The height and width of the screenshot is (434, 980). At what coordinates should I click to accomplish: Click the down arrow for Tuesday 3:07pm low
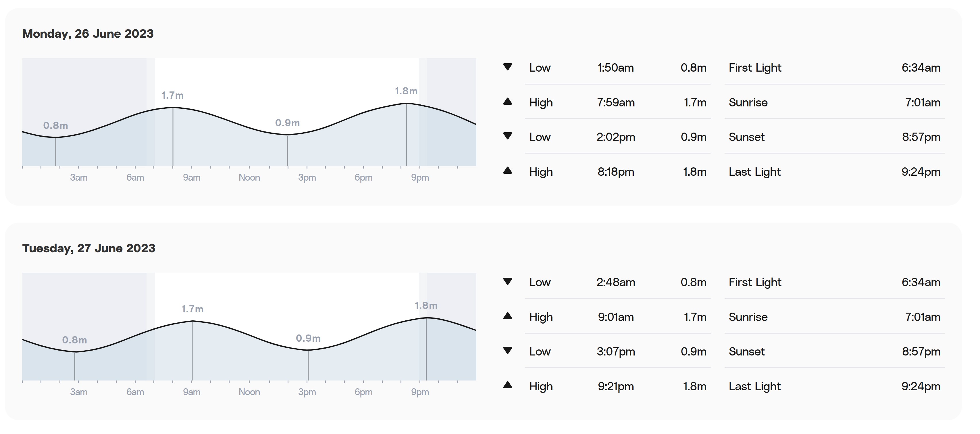pyautogui.click(x=507, y=351)
